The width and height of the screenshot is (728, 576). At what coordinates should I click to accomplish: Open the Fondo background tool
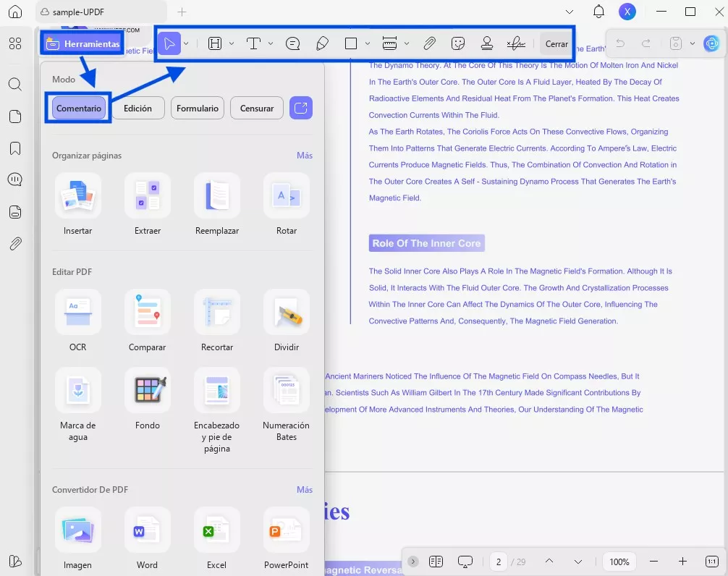point(148,399)
